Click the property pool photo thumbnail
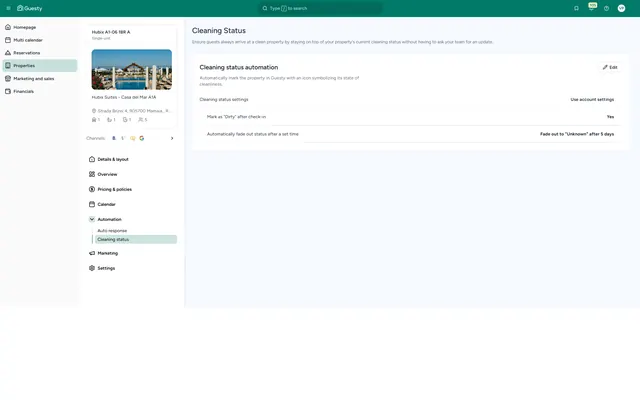This screenshot has width=640, height=400. click(131, 69)
